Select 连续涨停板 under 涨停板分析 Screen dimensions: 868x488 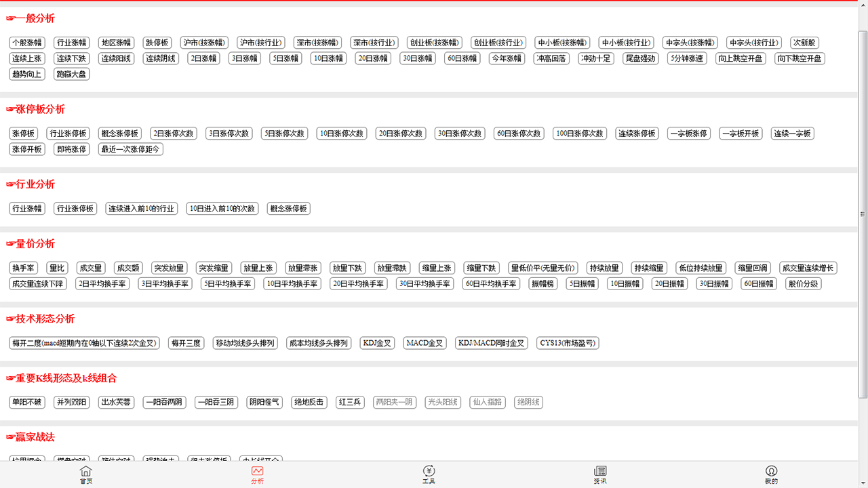(x=637, y=134)
